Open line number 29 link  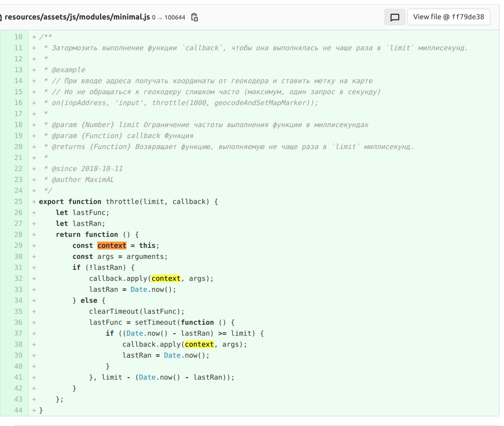19,245
